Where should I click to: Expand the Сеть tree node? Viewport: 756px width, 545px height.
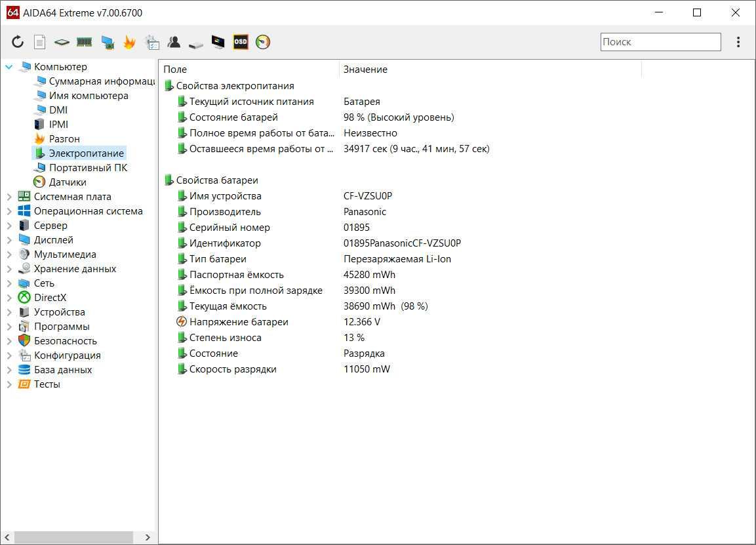tap(9, 283)
